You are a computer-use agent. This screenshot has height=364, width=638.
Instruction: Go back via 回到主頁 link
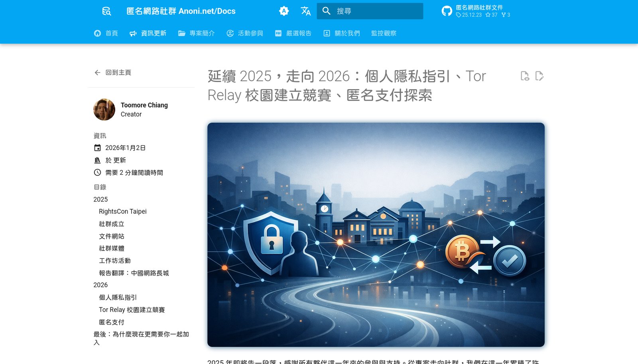coord(118,72)
